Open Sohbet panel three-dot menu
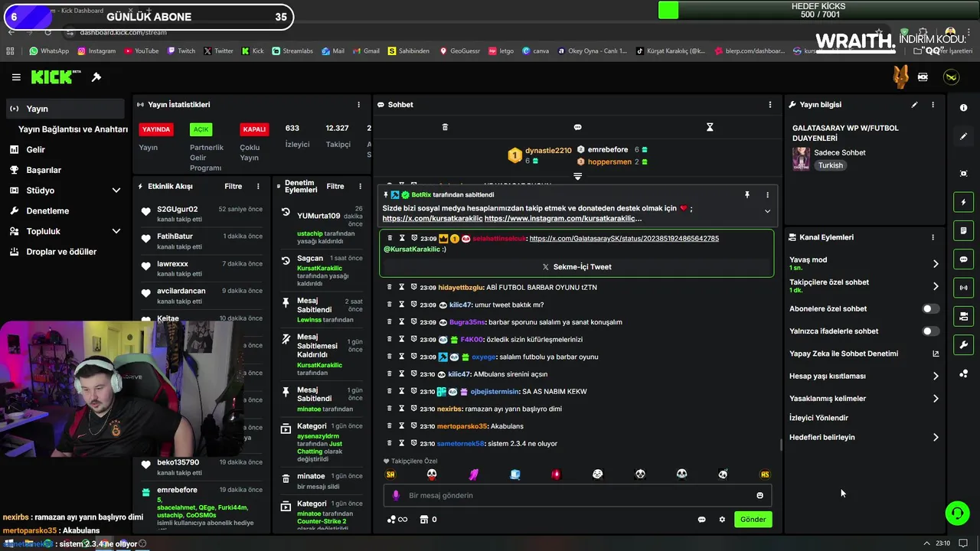This screenshot has width=980, height=551. [x=770, y=105]
